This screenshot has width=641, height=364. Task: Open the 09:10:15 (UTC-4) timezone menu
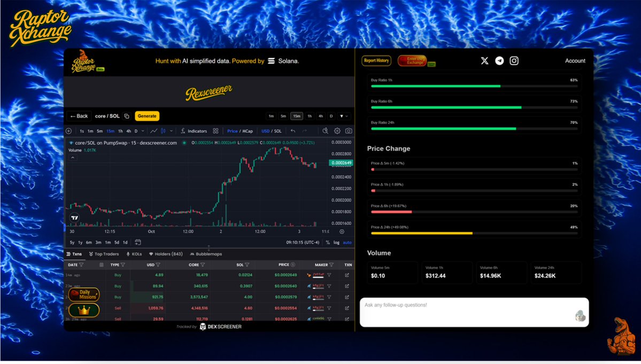click(303, 242)
